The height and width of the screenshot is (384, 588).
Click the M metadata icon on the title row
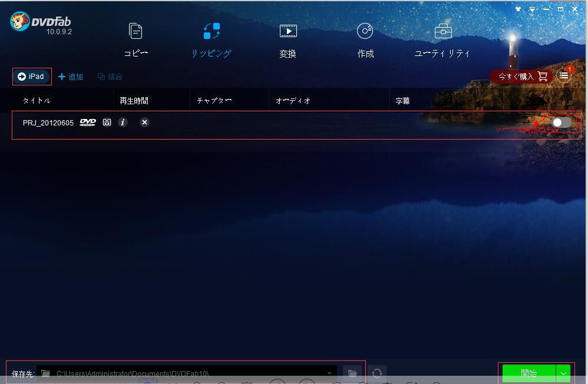tap(107, 123)
